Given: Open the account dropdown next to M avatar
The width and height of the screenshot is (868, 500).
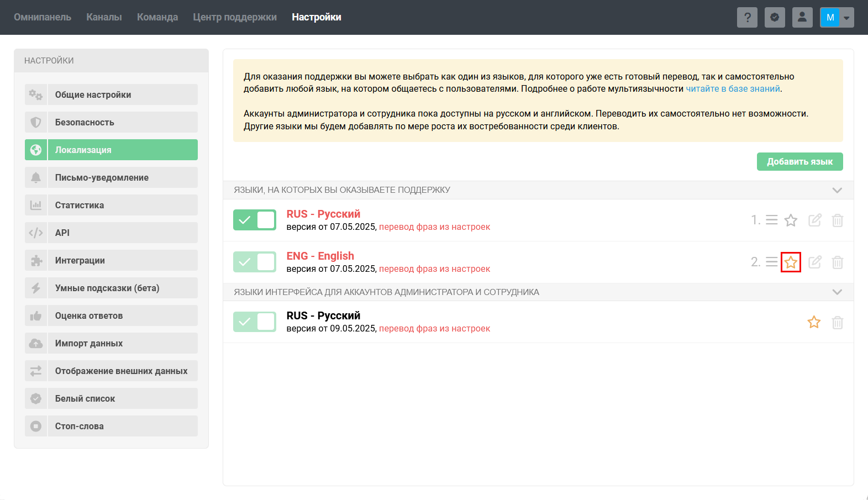Looking at the screenshot, I should pos(846,18).
